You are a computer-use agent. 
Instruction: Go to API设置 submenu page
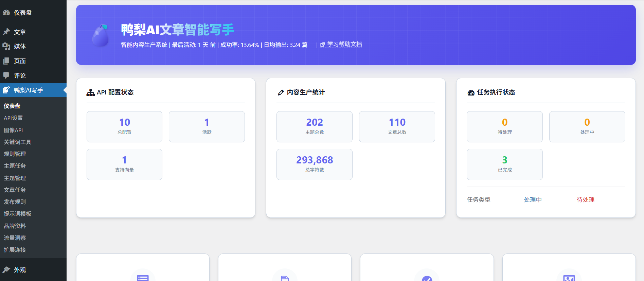33,118
